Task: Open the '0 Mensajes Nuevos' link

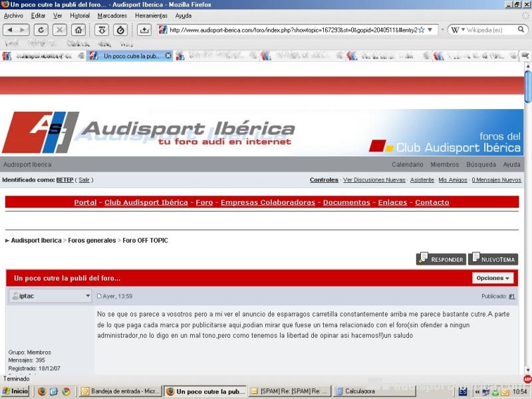Action: point(496,180)
